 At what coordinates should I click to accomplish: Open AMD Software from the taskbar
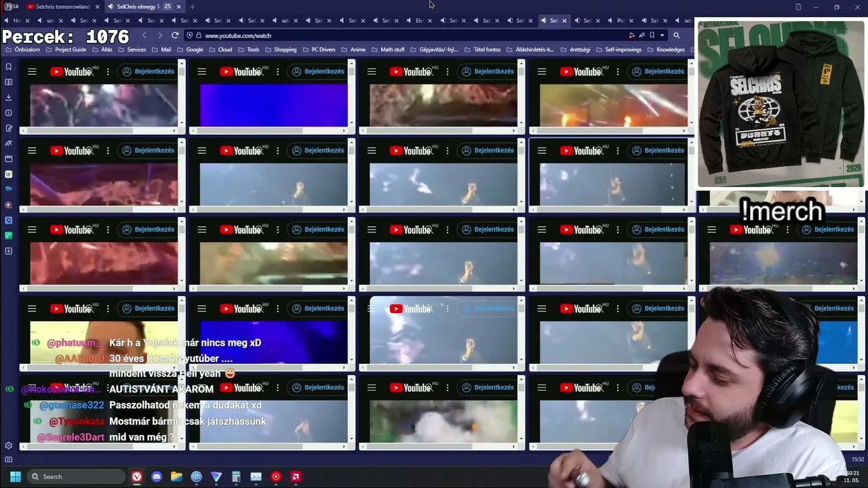tap(296, 476)
